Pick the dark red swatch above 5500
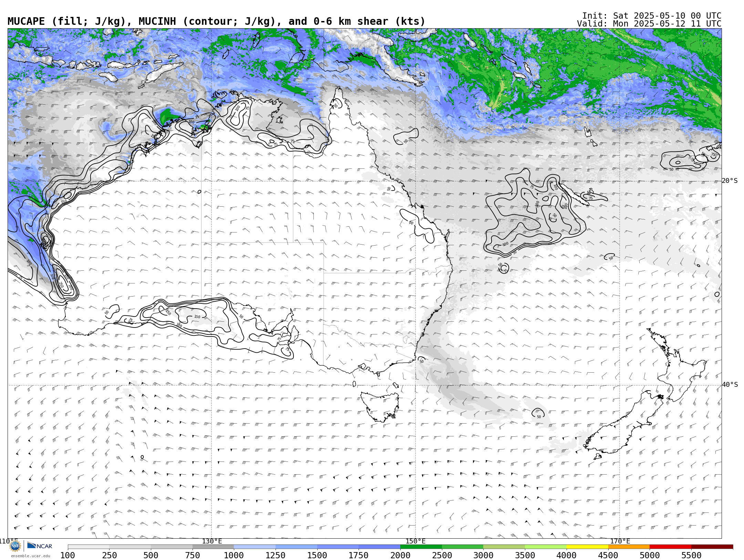This screenshot has width=744, height=560. (x=712, y=547)
